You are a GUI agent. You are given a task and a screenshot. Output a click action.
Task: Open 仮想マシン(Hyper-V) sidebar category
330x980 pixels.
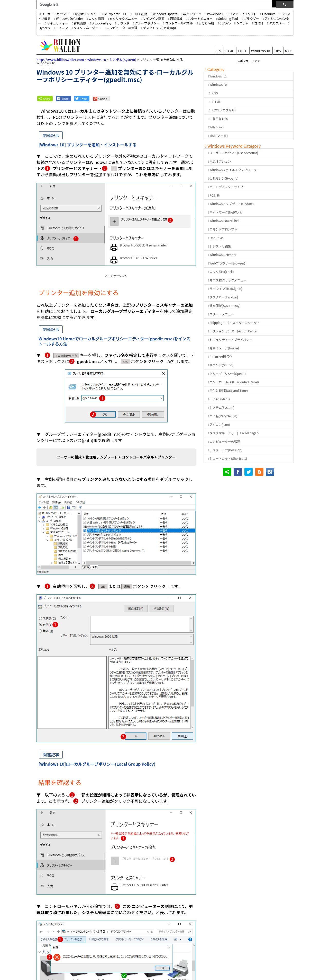(248, 178)
